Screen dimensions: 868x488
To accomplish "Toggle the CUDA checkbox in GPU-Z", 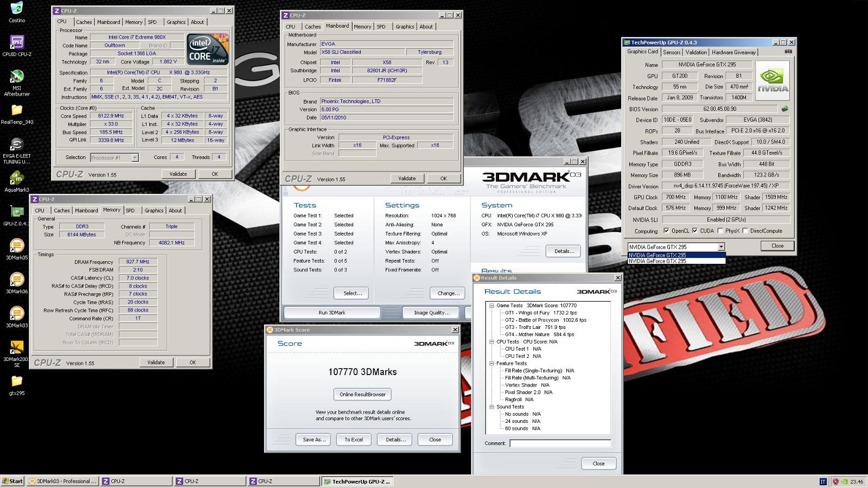I will (694, 231).
